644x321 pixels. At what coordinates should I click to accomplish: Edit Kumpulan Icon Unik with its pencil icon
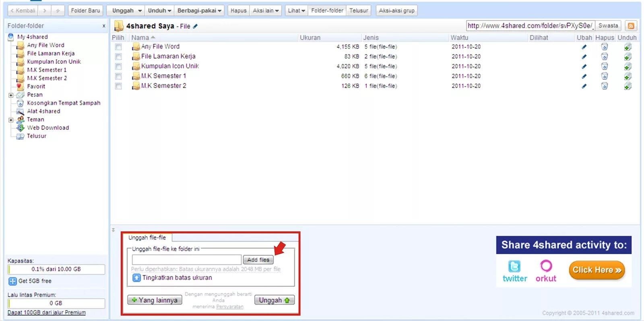click(x=584, y=66)
